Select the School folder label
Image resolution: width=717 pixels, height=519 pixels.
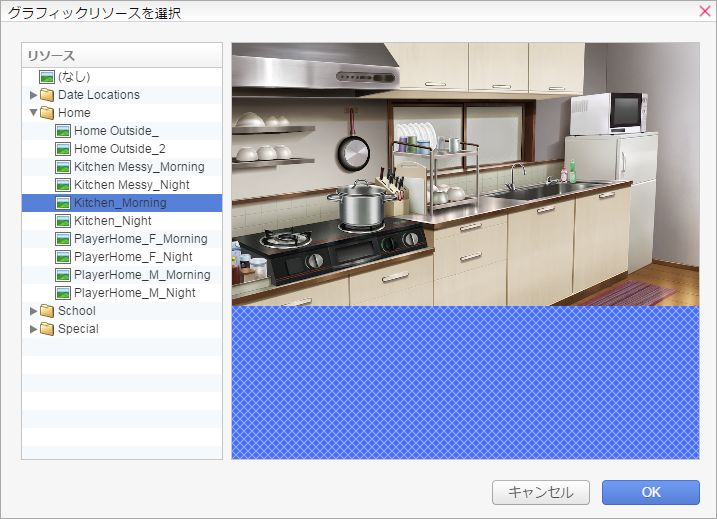pyautogui.click(x=77, y=311)
